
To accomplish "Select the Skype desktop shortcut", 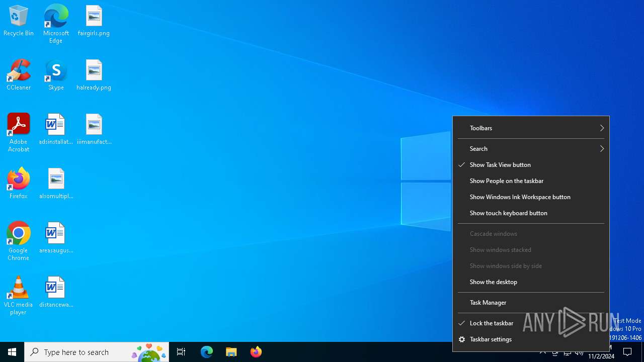I will [56, 75].
